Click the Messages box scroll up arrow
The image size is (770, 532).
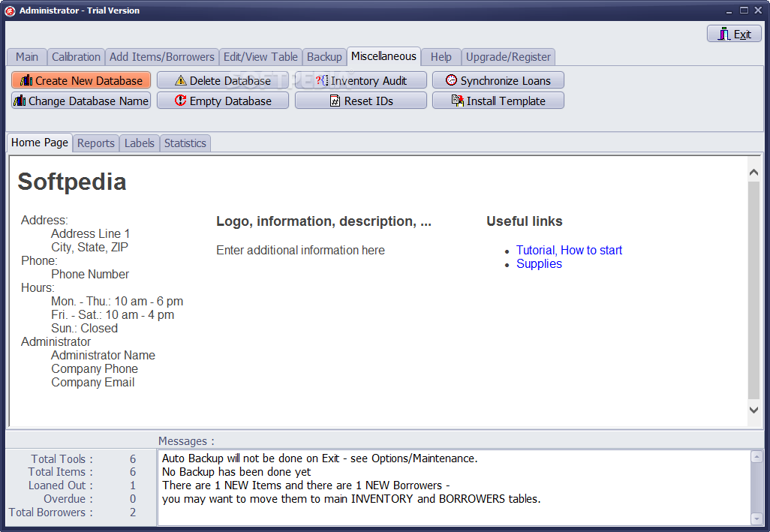click(756, 458)
